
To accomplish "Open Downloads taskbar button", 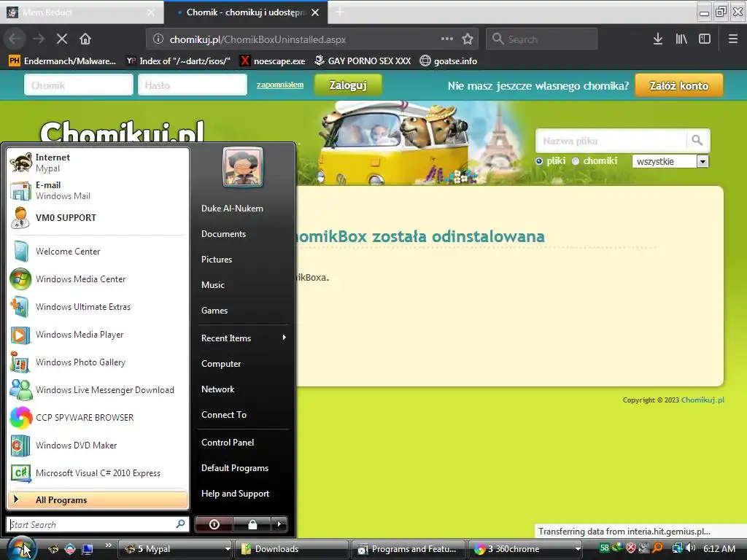I will (x=293, y=549).
